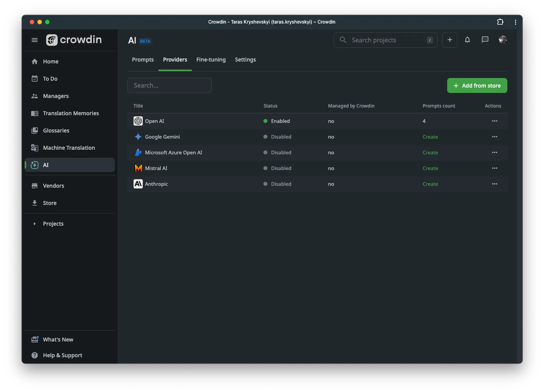Open Translation Memories
The width and height of the screenshot is (544, 392).
click(x=70, y=113)
